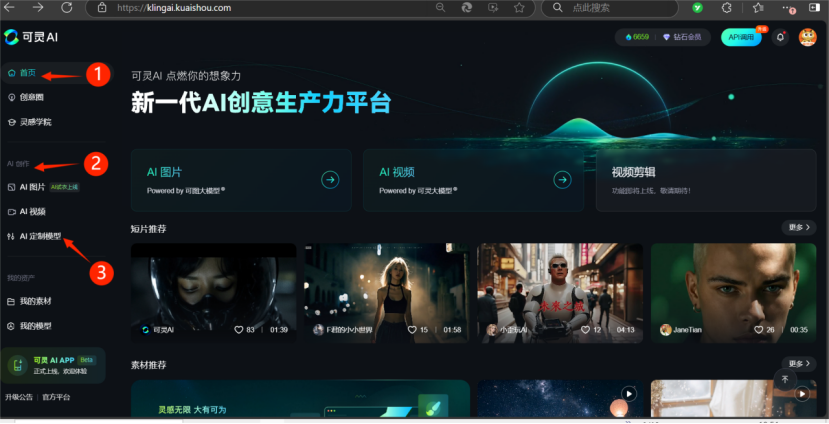The image size is (829, 424).
Task: Click the user avatar icon
Action: tap(807, 37)
